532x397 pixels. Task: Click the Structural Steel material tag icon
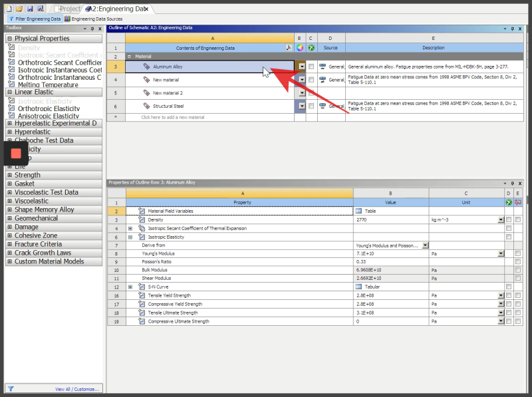coord(146,106)
